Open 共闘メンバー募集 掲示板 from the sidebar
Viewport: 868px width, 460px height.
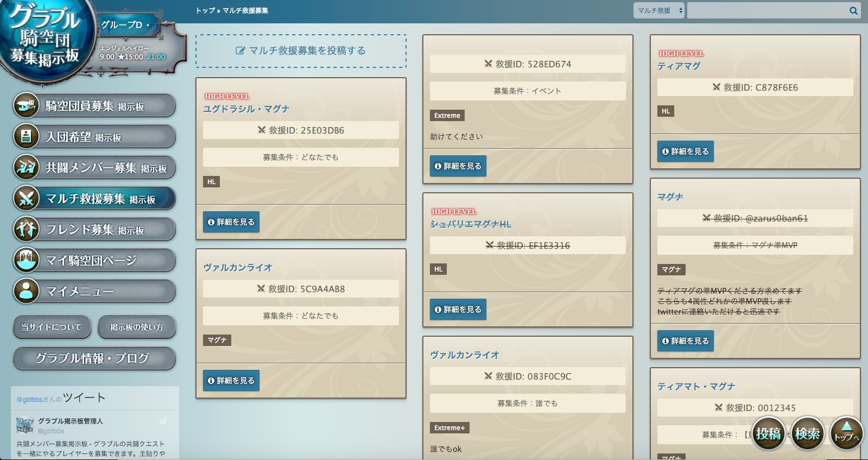click(94, 167)
